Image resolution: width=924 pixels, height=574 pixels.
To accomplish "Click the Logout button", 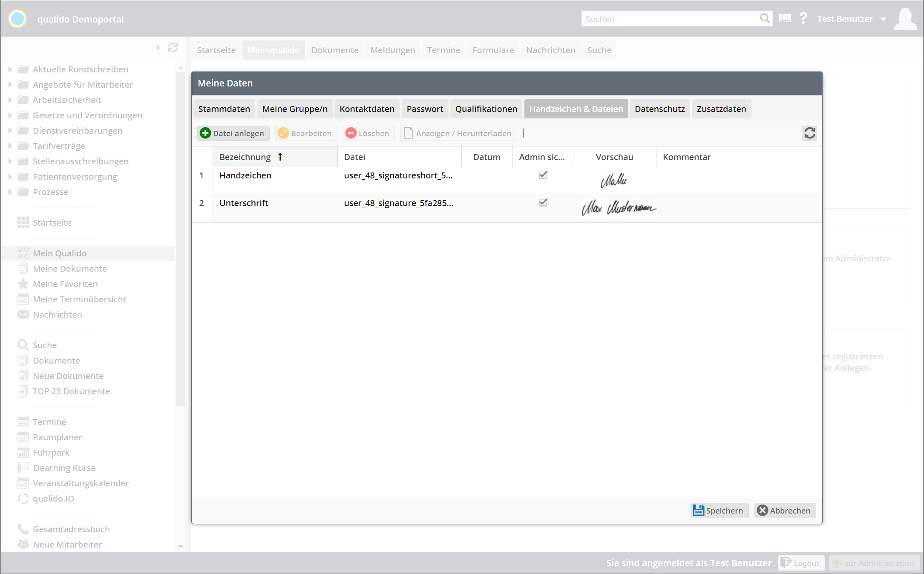I will [801, 563].
